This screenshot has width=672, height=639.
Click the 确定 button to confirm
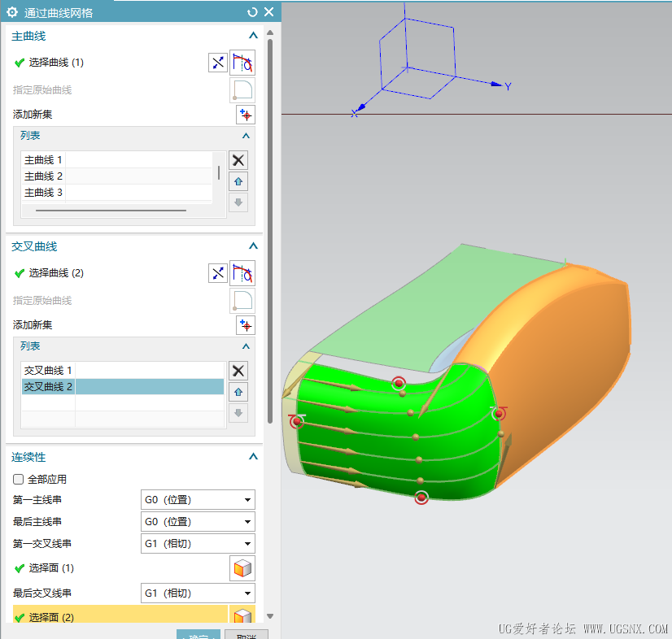click(x=198, y=635)
